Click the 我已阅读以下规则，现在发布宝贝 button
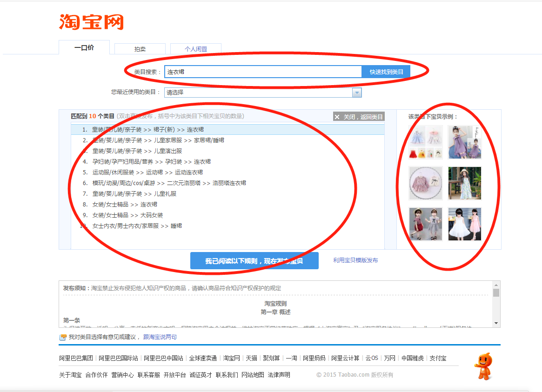Viewport: 542px width, 392px height. click(254, 260)
